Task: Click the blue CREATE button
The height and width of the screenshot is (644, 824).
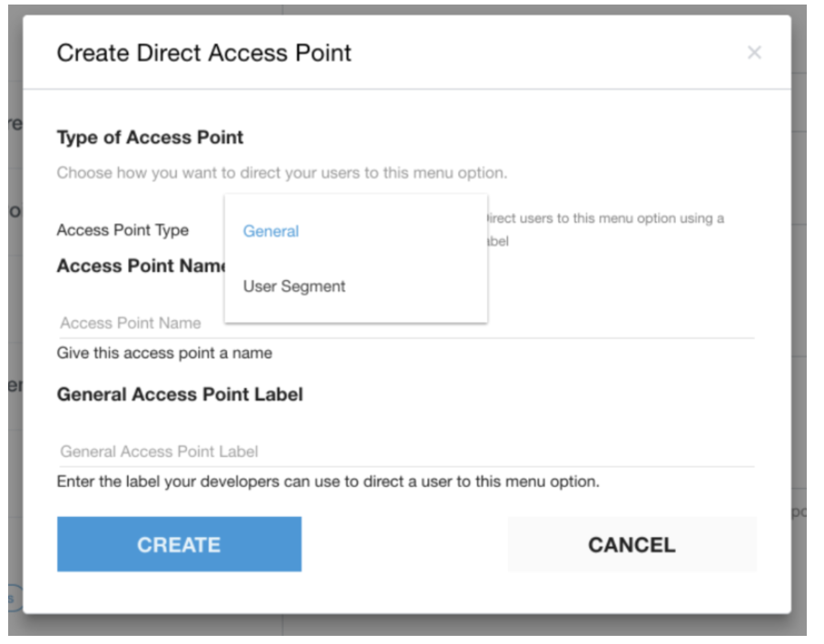Action: point(178,544)
